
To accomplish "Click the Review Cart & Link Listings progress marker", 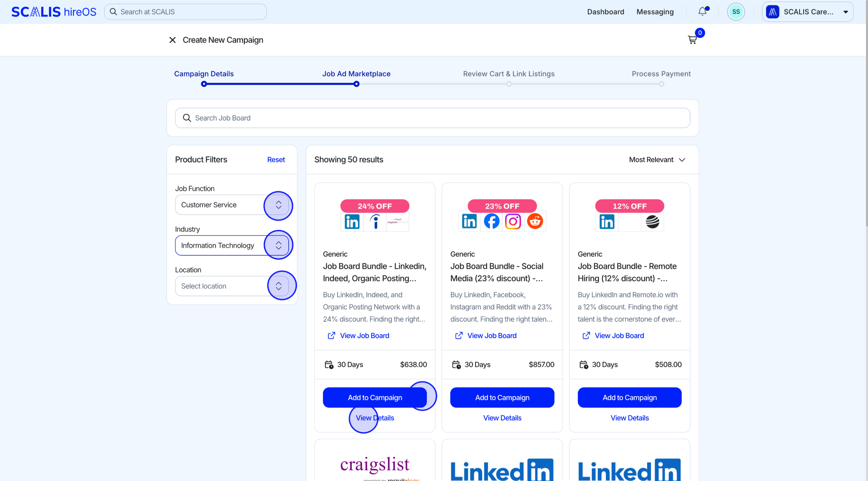I will 509,84.
